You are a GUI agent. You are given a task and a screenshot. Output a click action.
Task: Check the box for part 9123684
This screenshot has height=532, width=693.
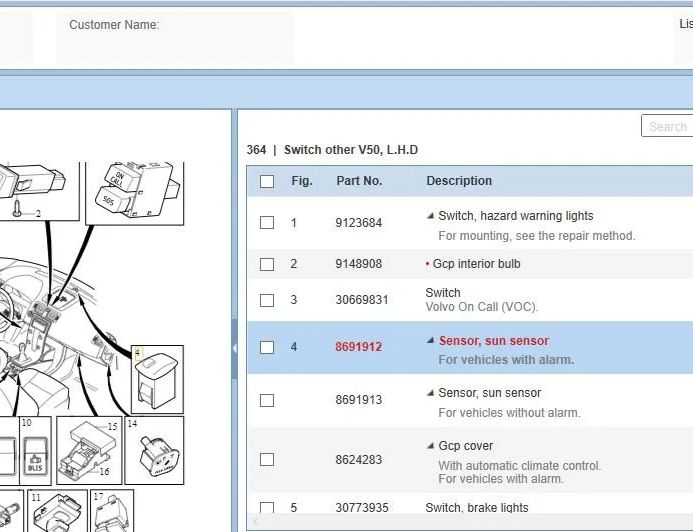click(x=267, y=223)
